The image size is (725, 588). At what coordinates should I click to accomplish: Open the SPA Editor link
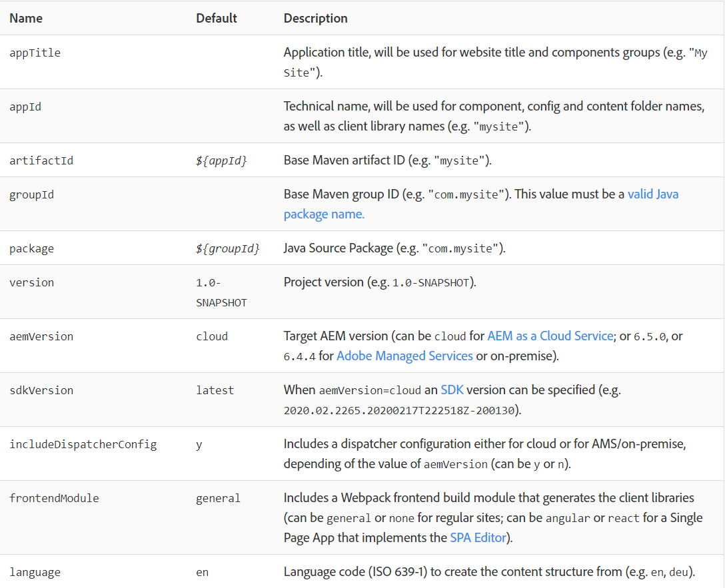click(478, 538)
